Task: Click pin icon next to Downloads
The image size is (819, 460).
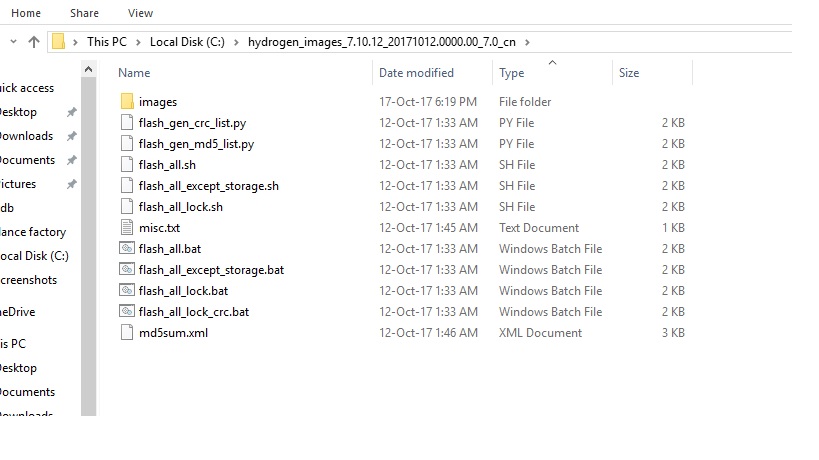Action: [72, 136]
